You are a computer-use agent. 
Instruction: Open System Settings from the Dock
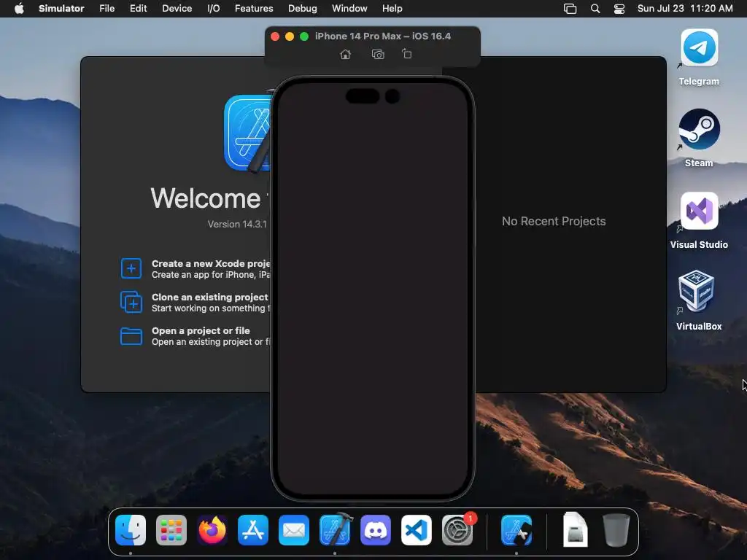pyautogui.click(x=457, y=530)
